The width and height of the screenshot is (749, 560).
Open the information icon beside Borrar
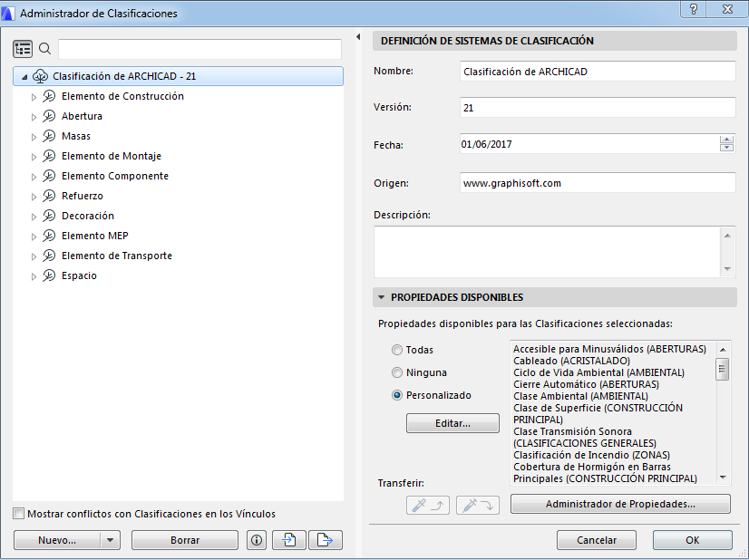pyautogui.click(x=256, y=539)
